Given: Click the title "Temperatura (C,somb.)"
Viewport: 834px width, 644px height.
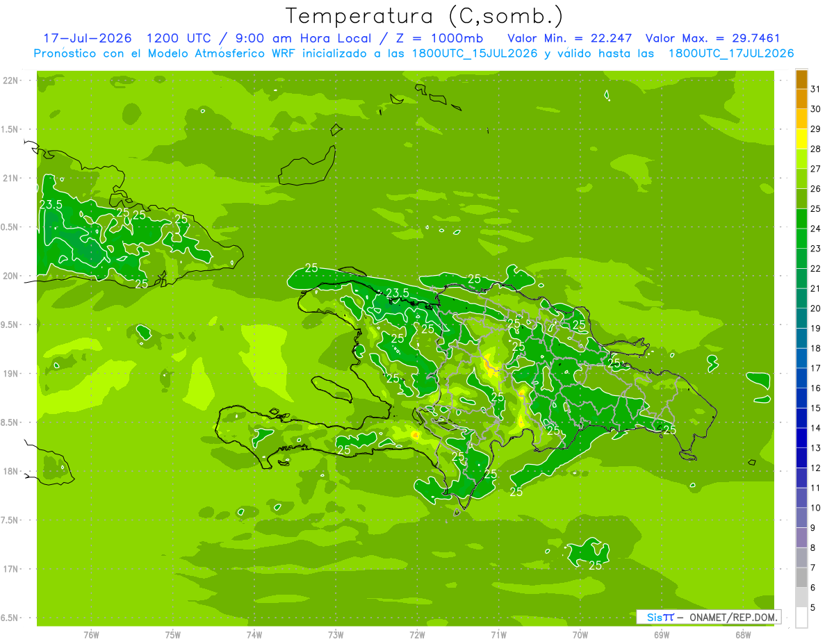Looking at the screenshot, I should click(425, 16).
